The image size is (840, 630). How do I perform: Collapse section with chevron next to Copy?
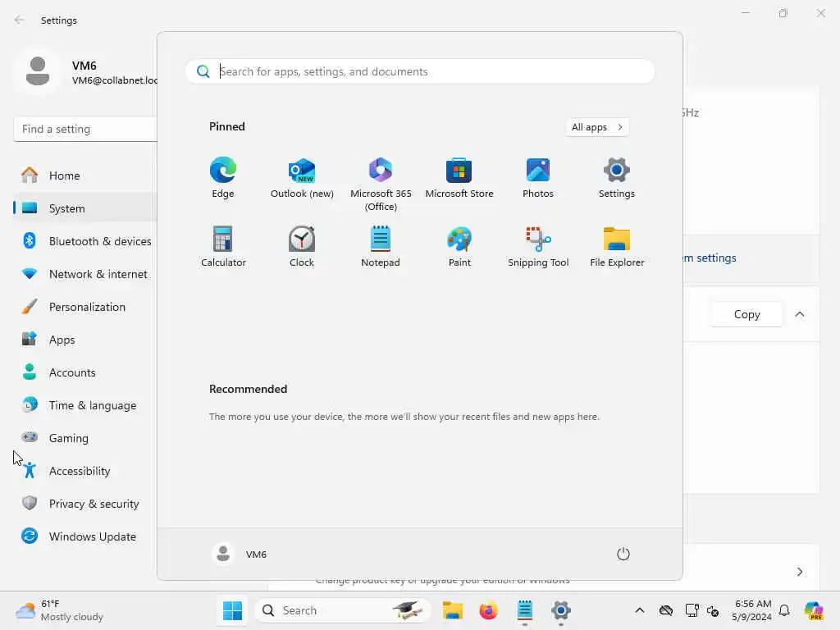(799, 314)
